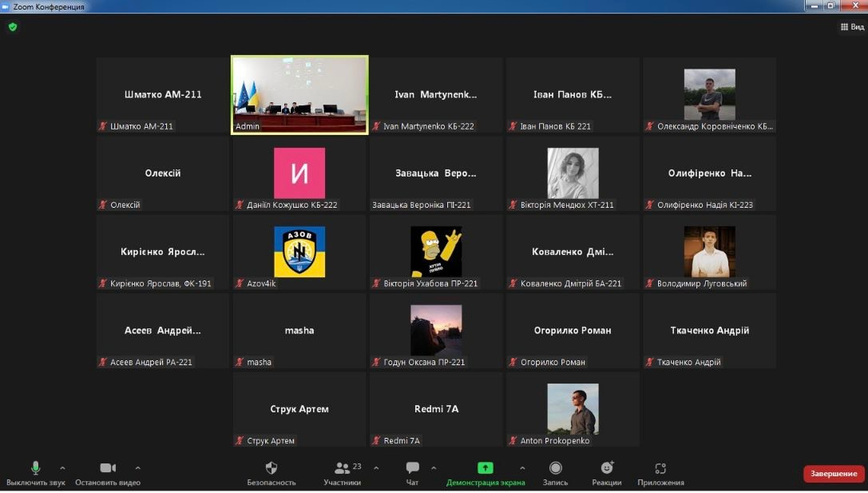Expand audio options arrow beside microphone

[x=63, y=467]
